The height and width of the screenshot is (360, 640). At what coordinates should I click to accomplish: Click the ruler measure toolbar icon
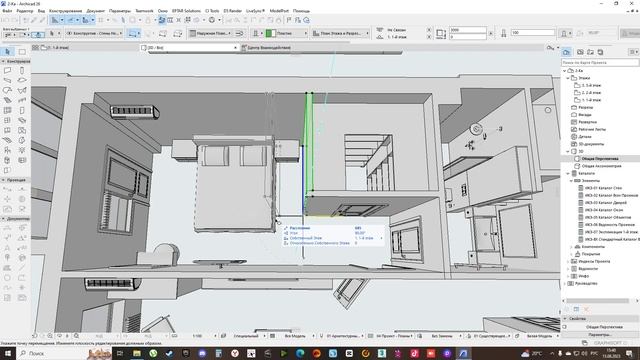point(55,20)
